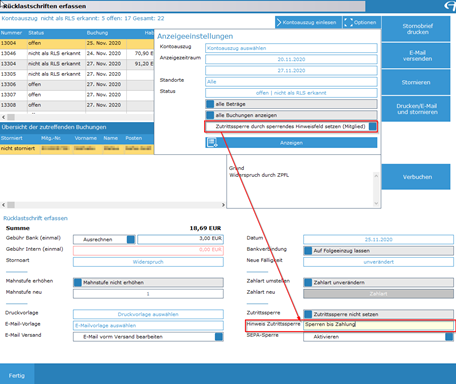Click the Optionen brackets icon
This screenshot has height=384, width=456.
(x=348, y=22)
